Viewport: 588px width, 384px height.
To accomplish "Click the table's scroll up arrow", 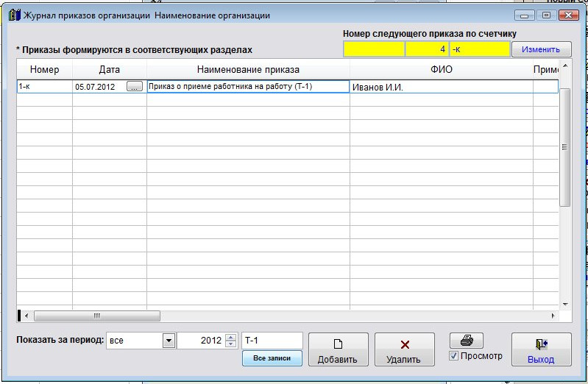I will point(565,66).
